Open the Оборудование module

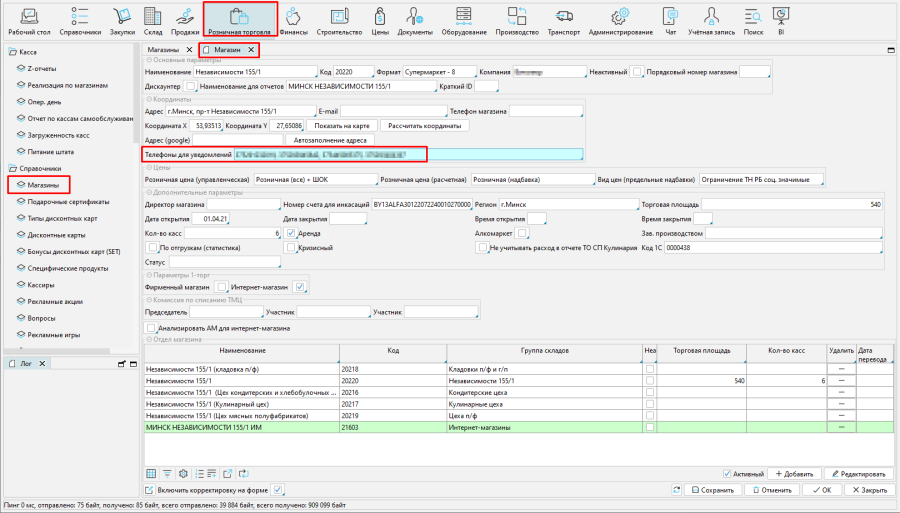point(463,21)
